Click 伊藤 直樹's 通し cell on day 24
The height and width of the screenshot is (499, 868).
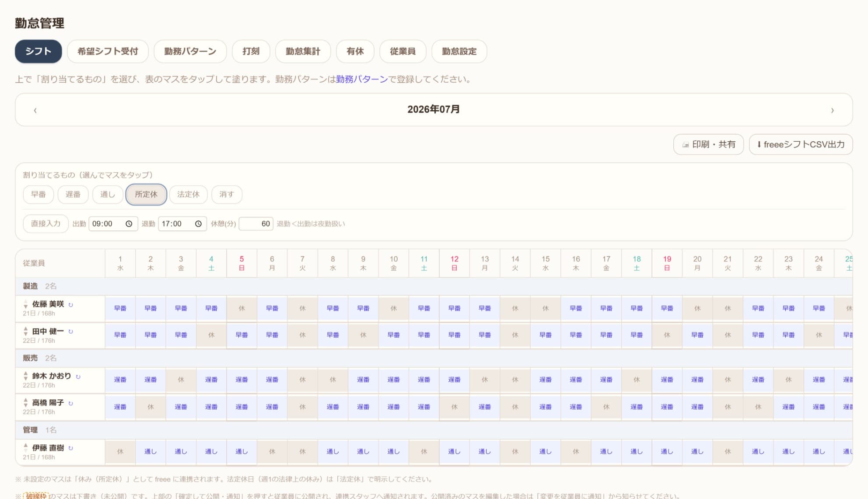point(819,451)
